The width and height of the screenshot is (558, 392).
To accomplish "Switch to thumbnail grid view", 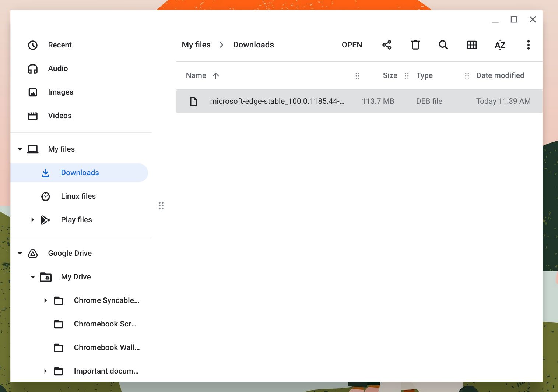I will tap(471, 45).
